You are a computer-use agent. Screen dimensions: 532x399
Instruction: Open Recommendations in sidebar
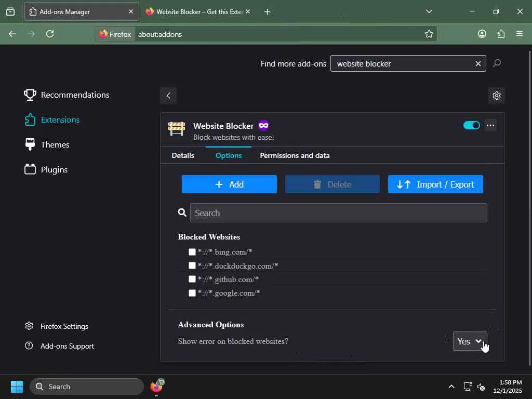click(x=67, y=95)
